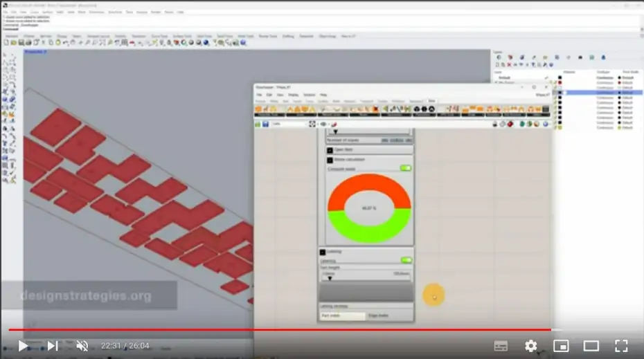
Task: Select the red sketch pen canvas icon
Action: [334, 124]
